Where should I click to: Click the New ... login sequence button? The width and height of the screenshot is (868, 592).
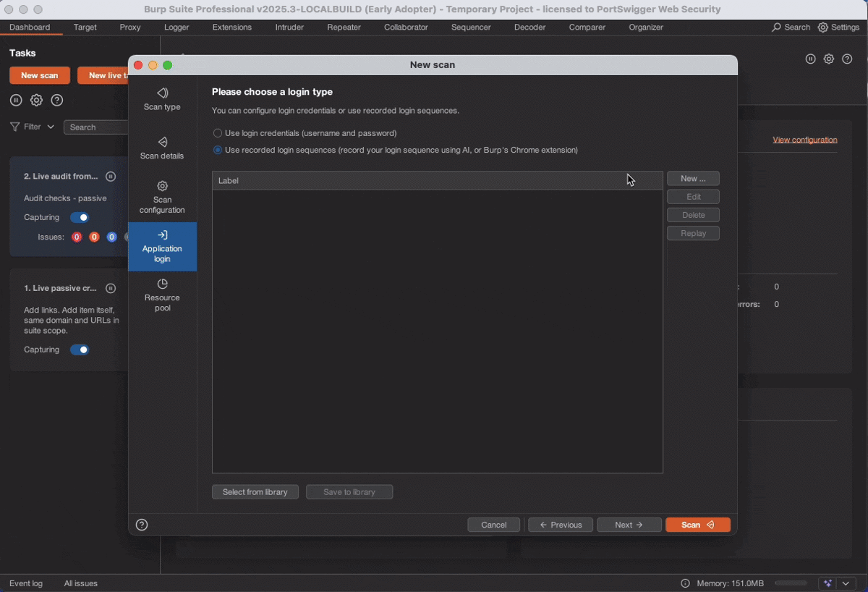click(x=692, y=179)
